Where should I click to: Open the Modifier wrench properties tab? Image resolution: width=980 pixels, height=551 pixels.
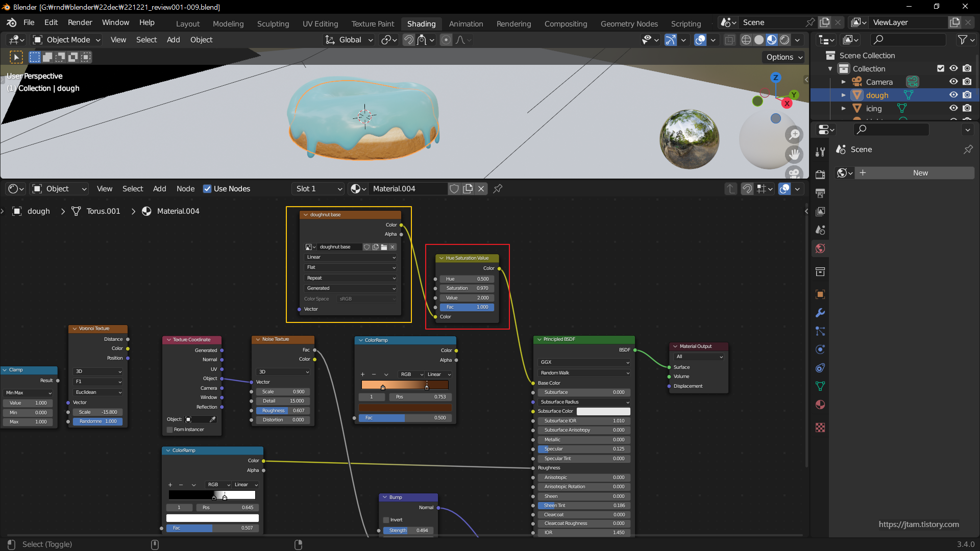[x=820, y=313]
